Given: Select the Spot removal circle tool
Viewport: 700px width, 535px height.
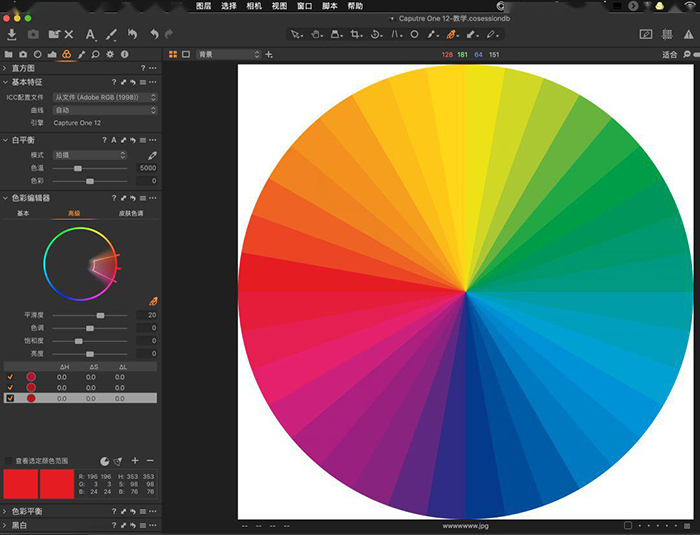Looking at the screenshot, I should click(414, 34).
